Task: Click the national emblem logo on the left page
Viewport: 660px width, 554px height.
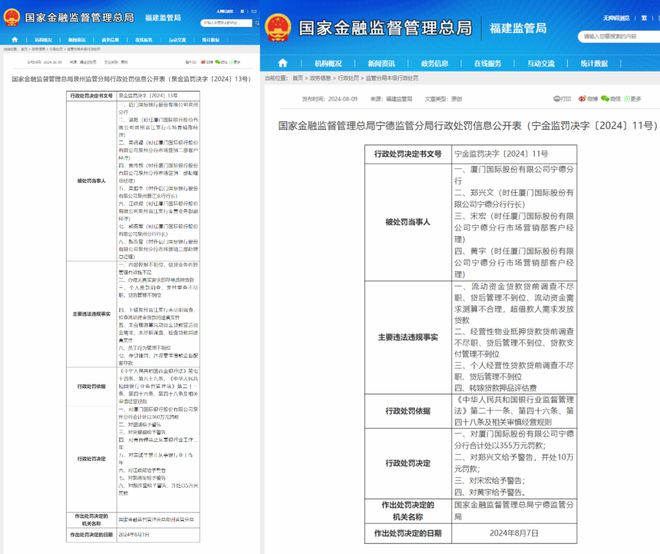Action: (11, 17)
